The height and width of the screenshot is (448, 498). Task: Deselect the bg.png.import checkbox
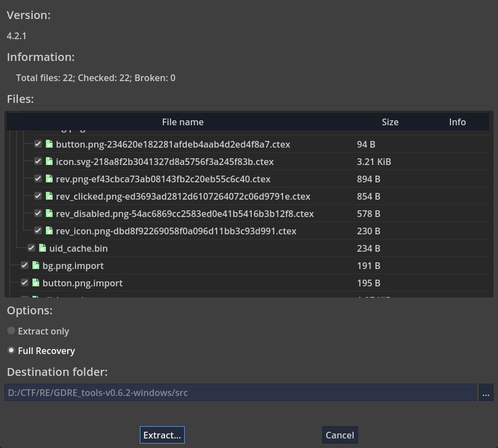25,266
